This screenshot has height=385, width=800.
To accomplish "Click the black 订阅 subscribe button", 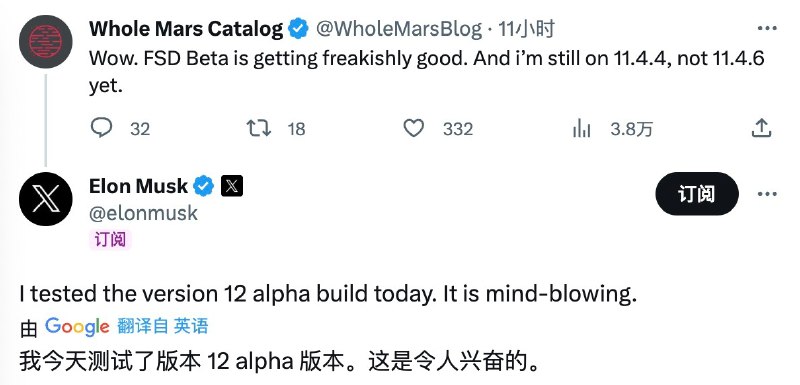I will click(697, 194).
